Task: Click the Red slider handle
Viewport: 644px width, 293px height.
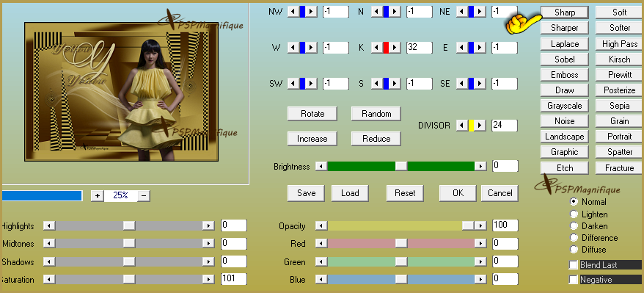Action: pyautogui.click(x=401, y=244)
